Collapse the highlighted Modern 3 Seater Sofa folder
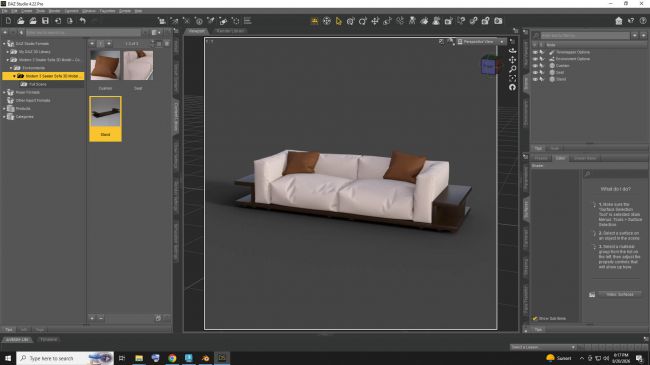The width and height of the screenshot is (650, 365). pos(15,76)
